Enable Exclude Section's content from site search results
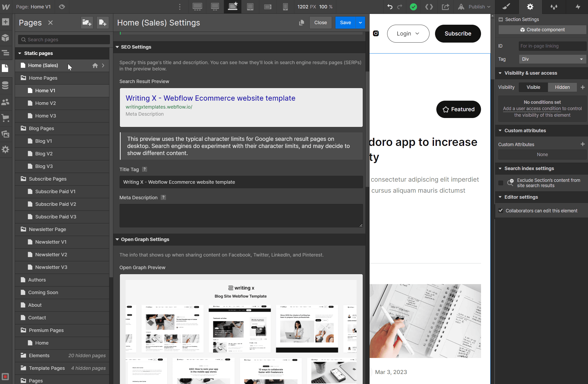Screen dimensions: 588x384 (501, 183)
